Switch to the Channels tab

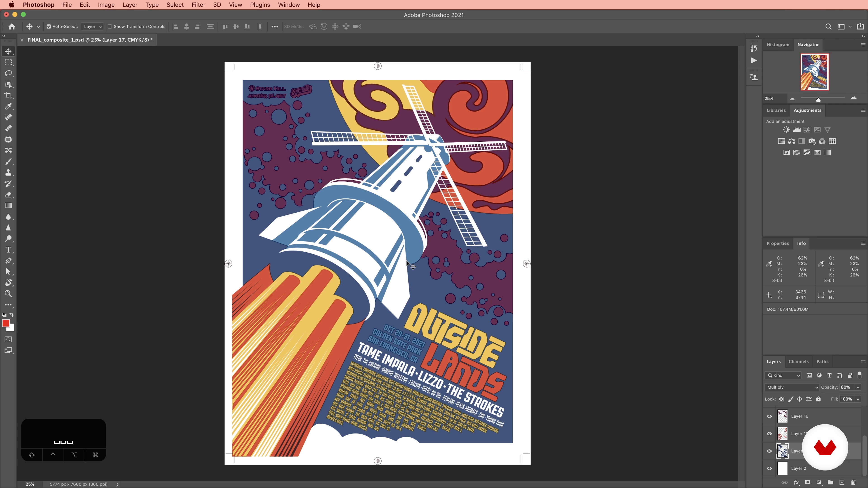tap(798, 362)
